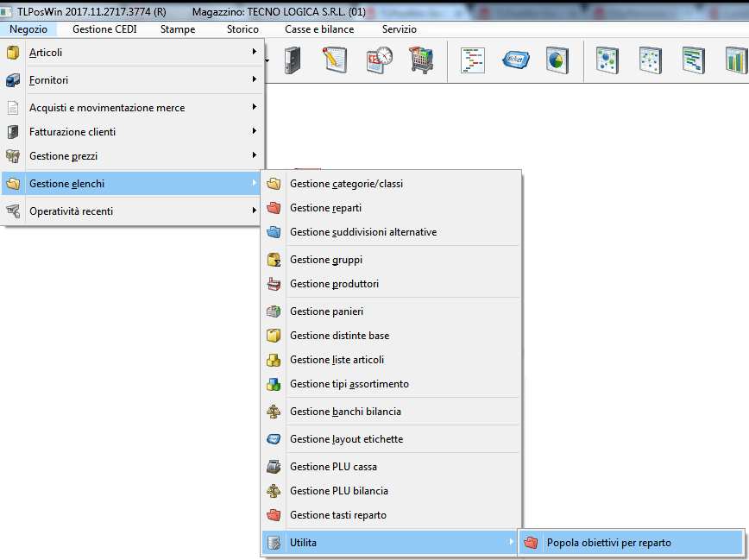This screenshot has width=749, height=560.
Task: Open Gestione layout etichette
Action: click(x=346, y=439)
